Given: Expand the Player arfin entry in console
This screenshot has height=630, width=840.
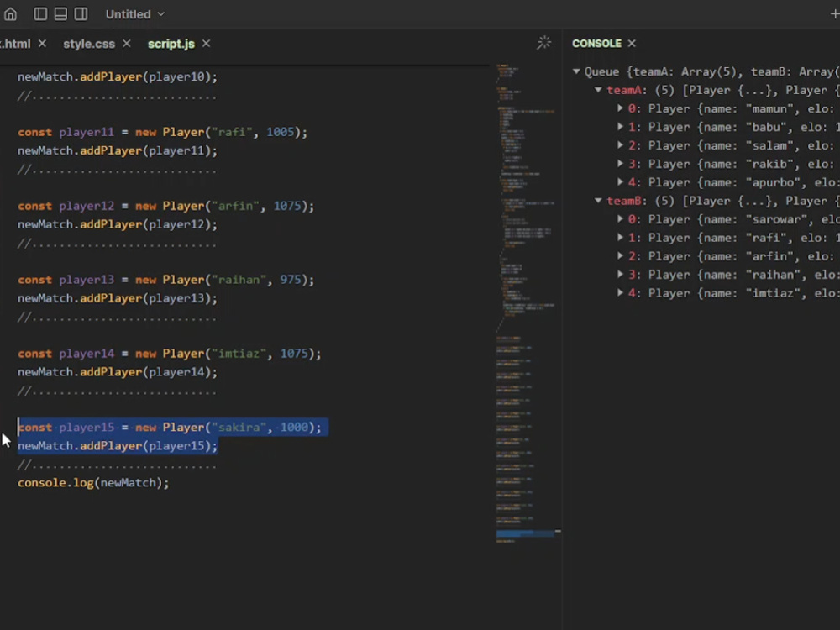Looking at the screenshot, I should [x=620, y=256].
